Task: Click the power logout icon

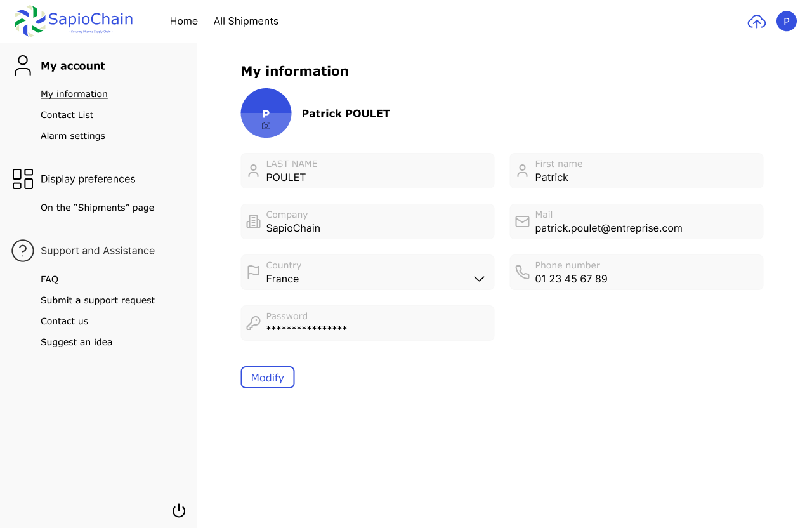Action: 179,511
